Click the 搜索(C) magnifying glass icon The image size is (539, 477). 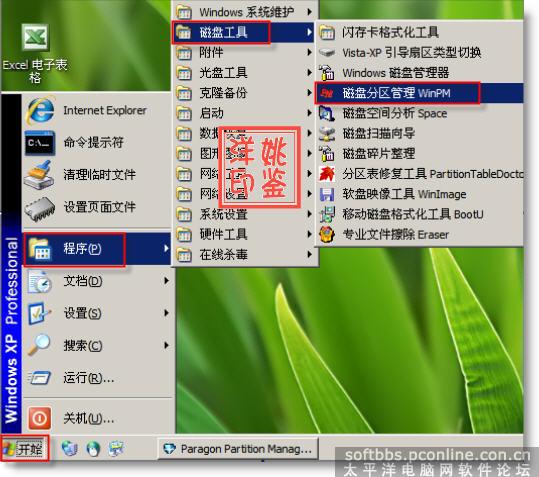(x=39, y=345)
